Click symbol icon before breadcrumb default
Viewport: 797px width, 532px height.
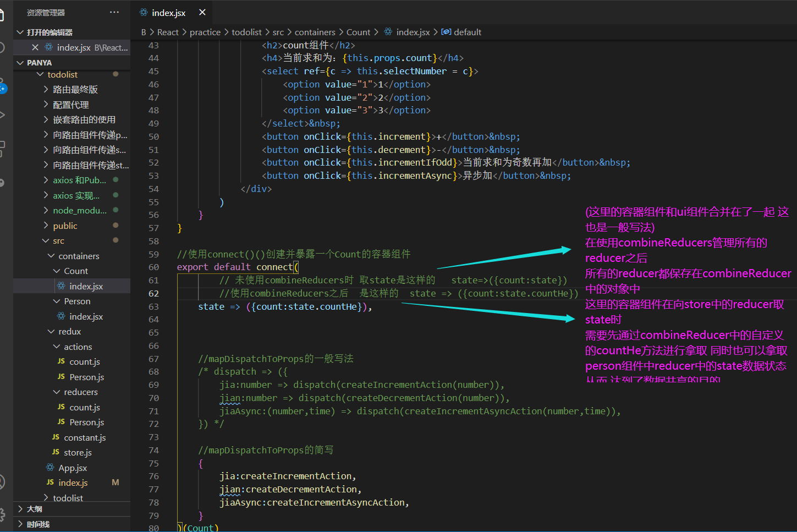click(x=446, y=32)
